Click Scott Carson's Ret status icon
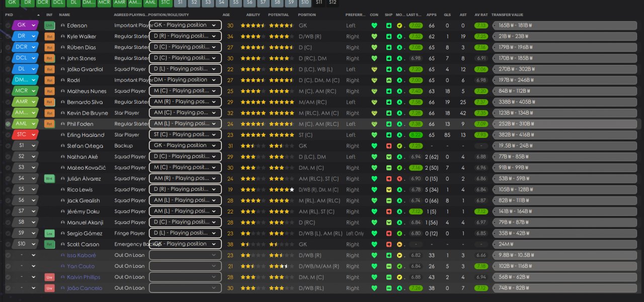Screen dimensions: 644x302 coord(49,244)
